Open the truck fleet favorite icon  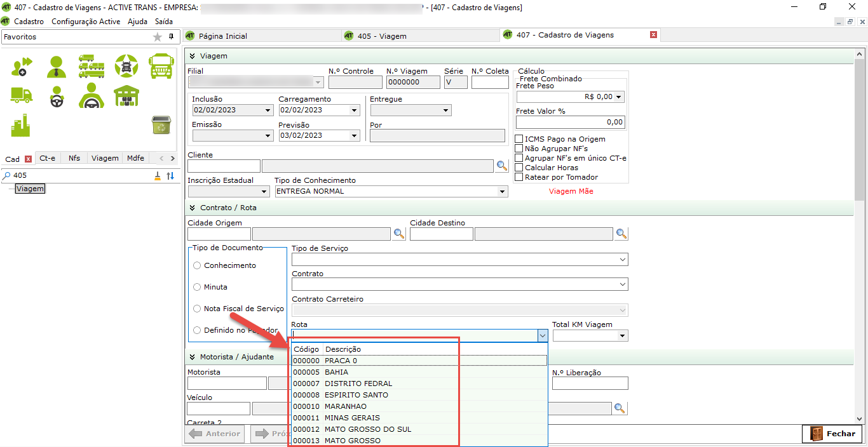[x=91, y=66]
